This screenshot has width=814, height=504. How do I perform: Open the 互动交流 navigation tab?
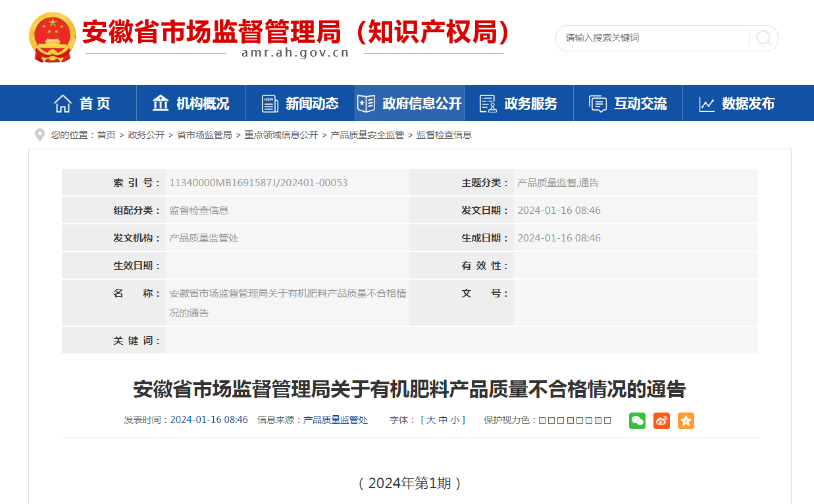[628, 103]
